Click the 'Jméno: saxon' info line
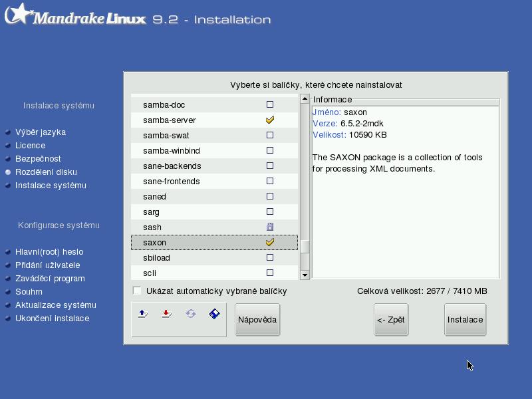 coord(339,112)
